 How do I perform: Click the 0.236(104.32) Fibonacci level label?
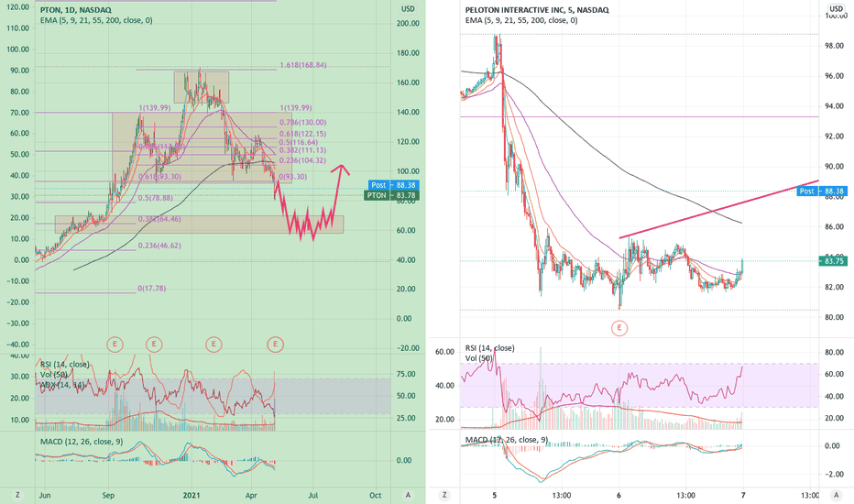coord(302,160)
